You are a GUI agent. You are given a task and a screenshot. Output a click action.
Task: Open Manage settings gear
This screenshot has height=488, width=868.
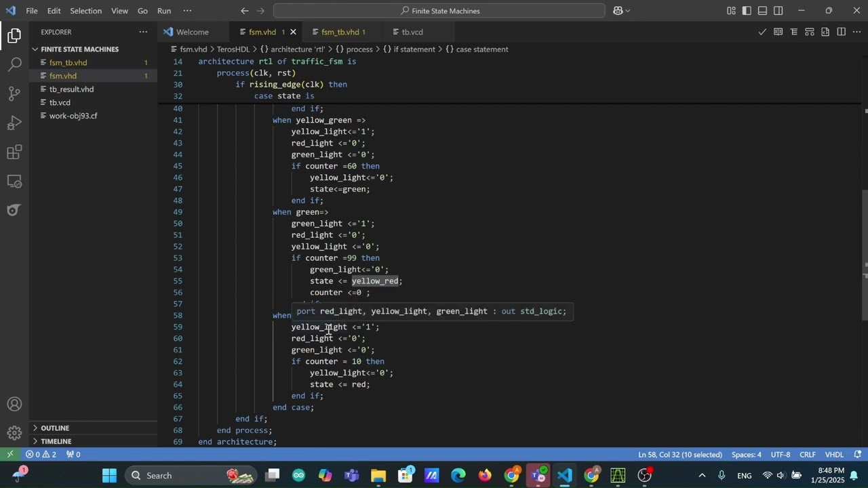(14, 433)
